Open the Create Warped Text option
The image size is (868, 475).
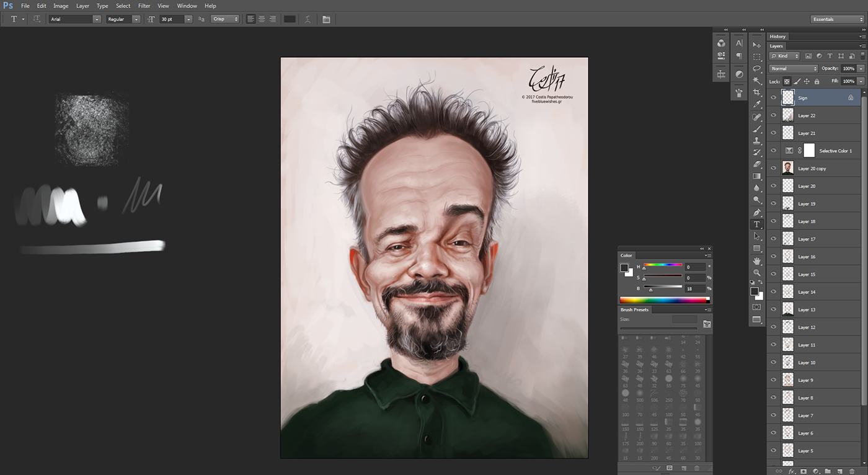[x=308, y=19]
